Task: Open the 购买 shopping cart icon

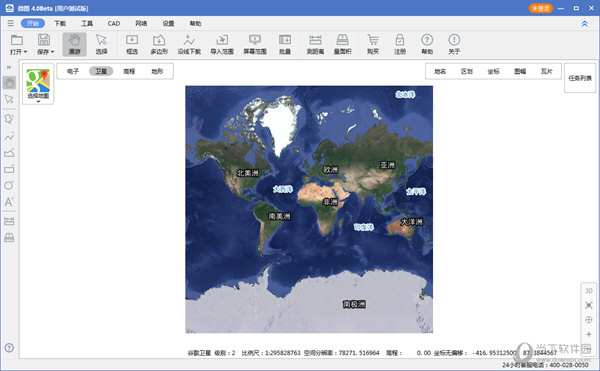Action: [373, 44]
